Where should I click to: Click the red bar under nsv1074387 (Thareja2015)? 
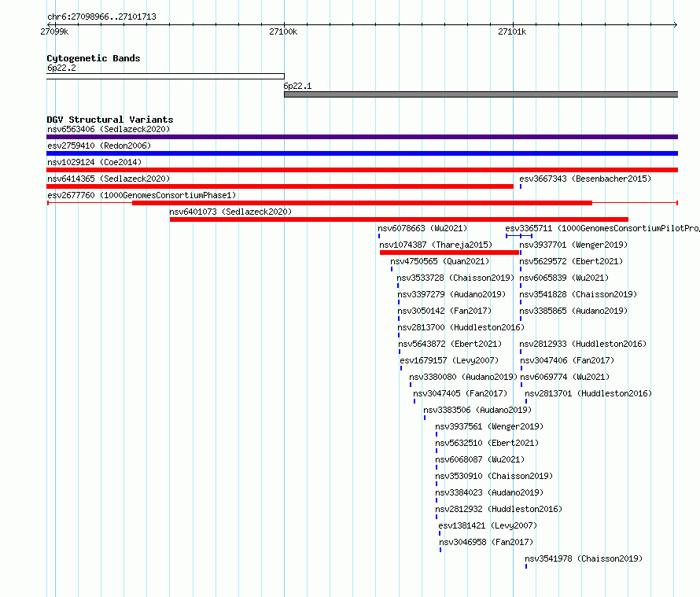(450, 252)
